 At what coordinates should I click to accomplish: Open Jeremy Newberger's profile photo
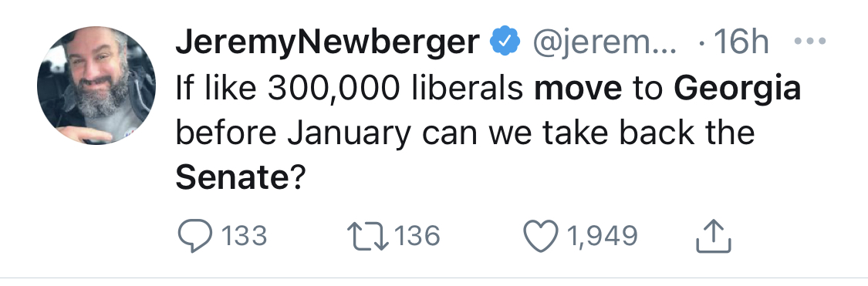click(x=96, y=86)
